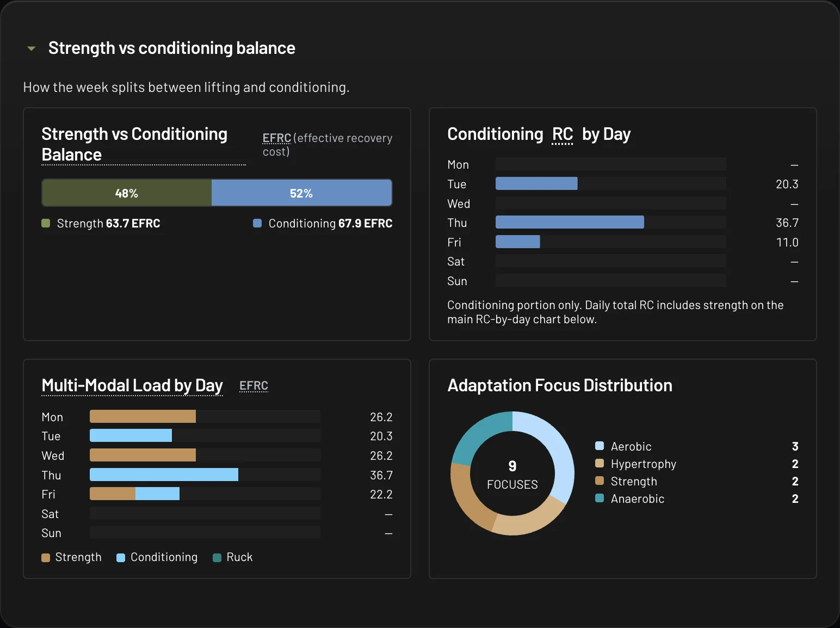Click the Hypertrophy legend swatch in Adaptation Focus
This screenshot has width=840, height=628.
coord(600,464)
